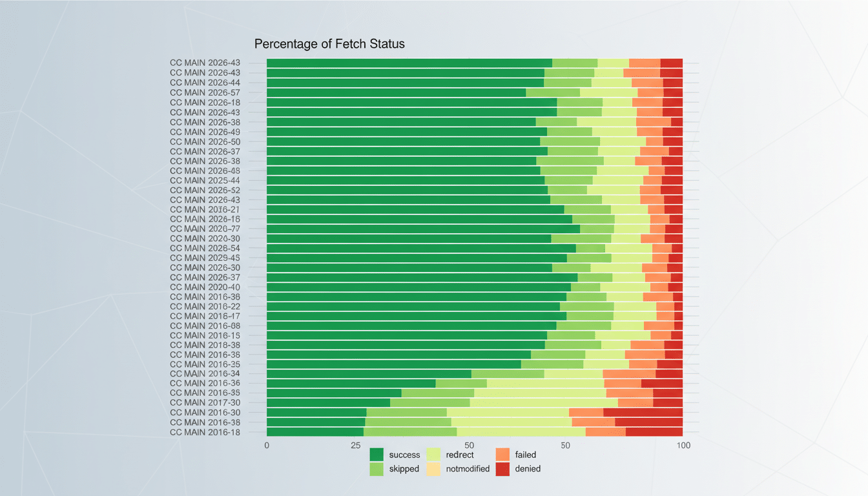Click the CC MAIN 2029-45 row label
This screenshot has height=496, width=868.
205,258
